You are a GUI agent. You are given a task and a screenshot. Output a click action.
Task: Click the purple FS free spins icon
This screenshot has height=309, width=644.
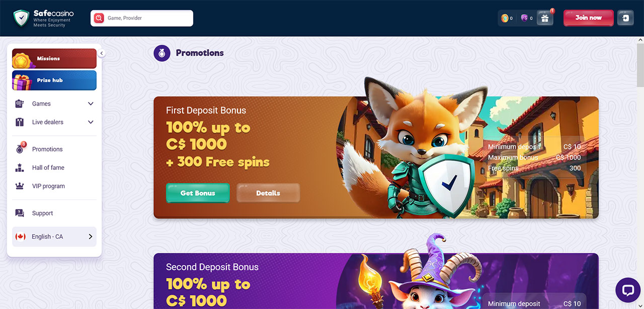click(524, 18)
